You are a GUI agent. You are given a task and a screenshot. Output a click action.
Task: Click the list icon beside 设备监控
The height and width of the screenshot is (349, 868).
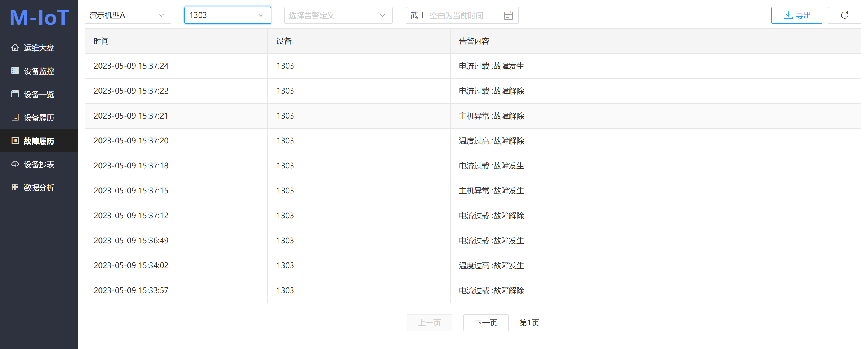coord(15,71)
